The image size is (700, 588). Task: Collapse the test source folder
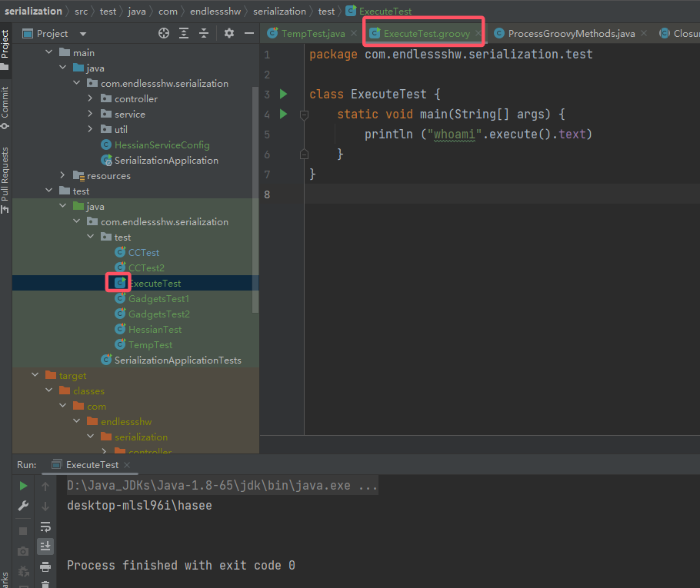coord(48,191)
